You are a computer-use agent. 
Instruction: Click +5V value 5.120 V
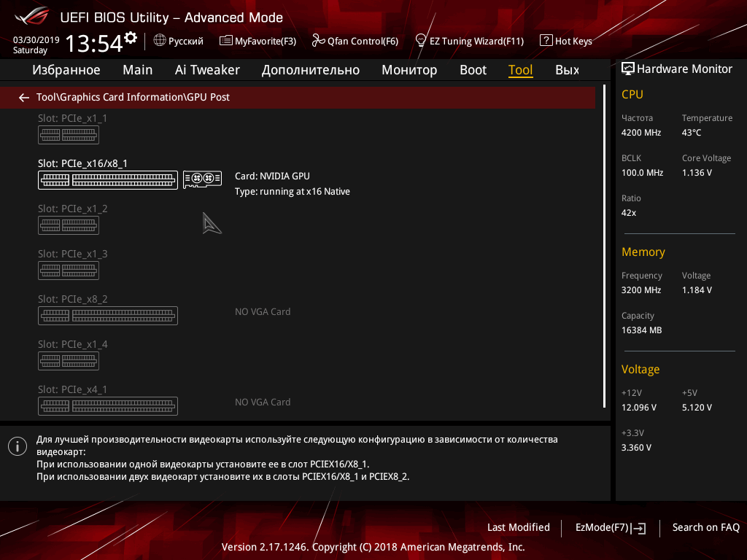click(x=697, y=408)
